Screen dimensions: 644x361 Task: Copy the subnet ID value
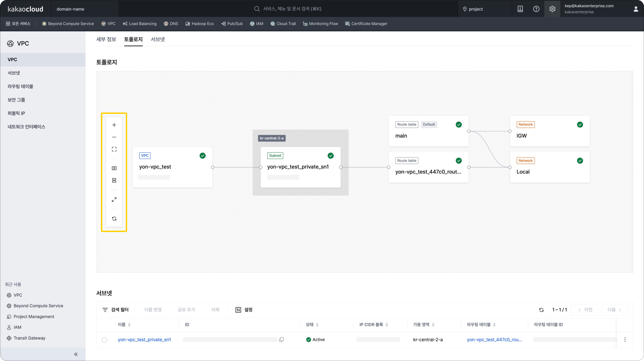pos(281,340)
